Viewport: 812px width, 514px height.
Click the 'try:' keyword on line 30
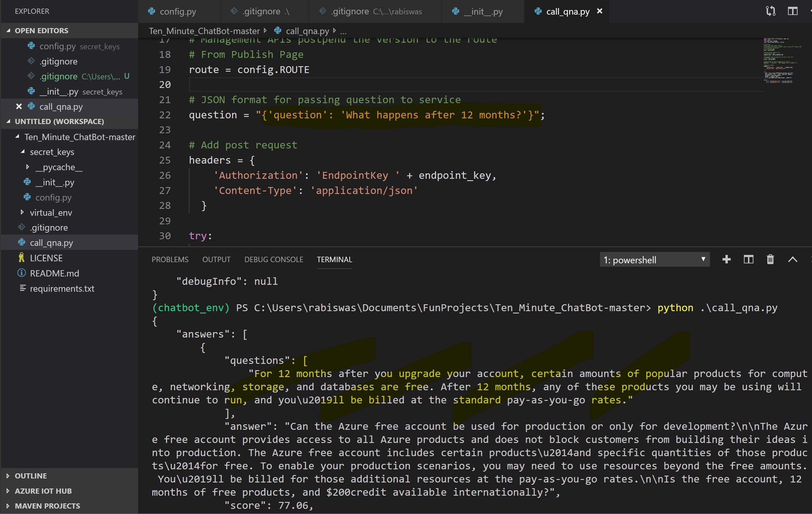[x=200, y=236]
